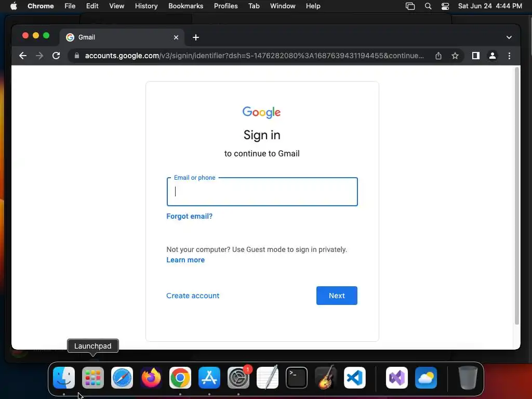Click the page's vertical scrollbar
The image size is (532, 399).
pyautogui.click(x=517, y=196)
